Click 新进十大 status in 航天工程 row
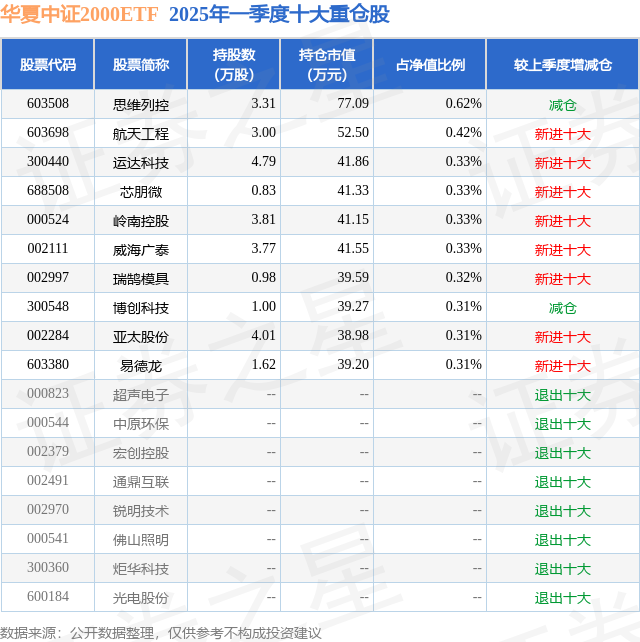The height and width of the screenshot is (642, 640). [563, 134]
